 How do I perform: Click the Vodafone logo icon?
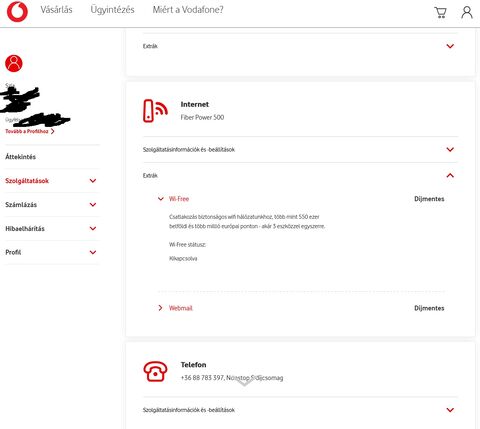tap(17, 12)
